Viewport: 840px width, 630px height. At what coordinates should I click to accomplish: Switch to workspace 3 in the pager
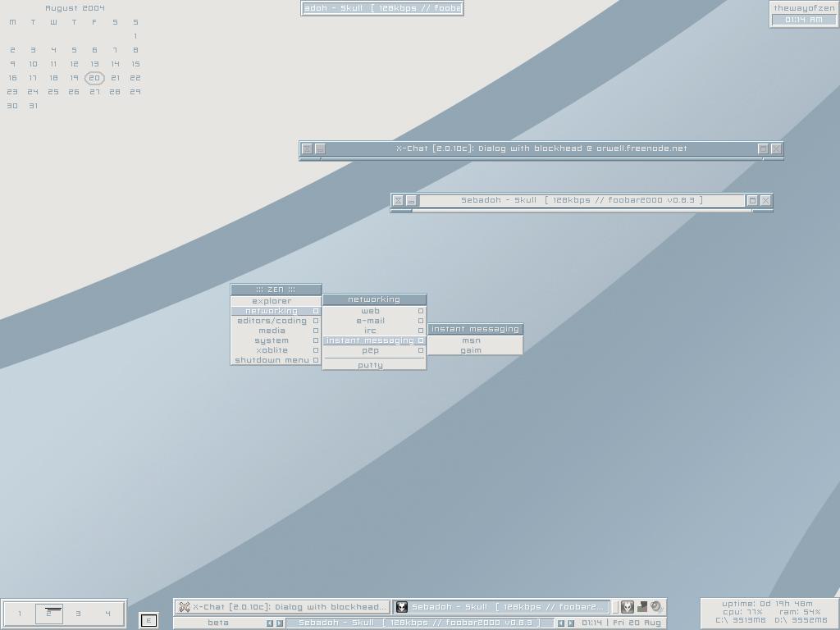78,613
